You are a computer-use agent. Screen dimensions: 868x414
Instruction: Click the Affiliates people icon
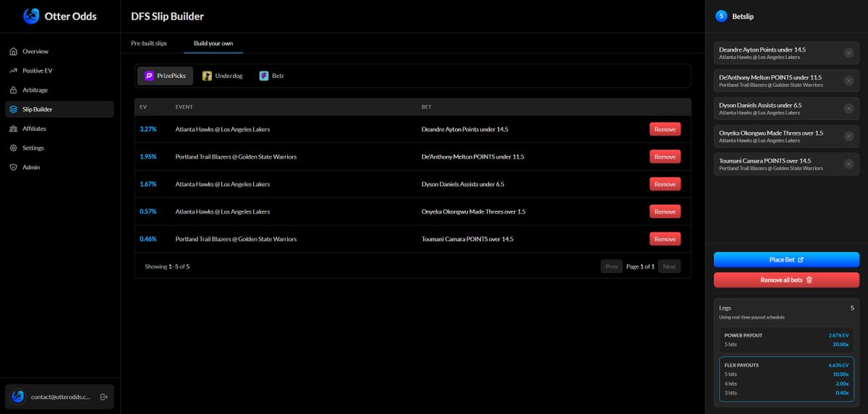coord(14,129)
